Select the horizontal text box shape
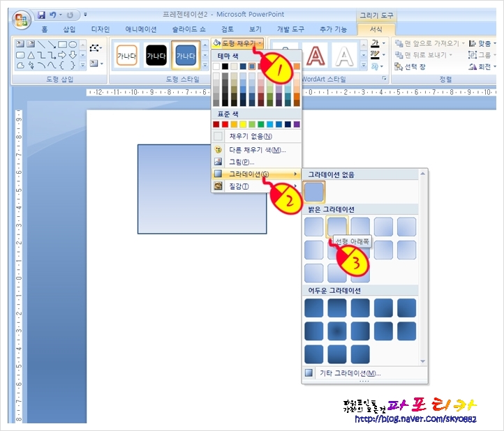This screenshot has width=504, height=431. [x=20, y=44]
